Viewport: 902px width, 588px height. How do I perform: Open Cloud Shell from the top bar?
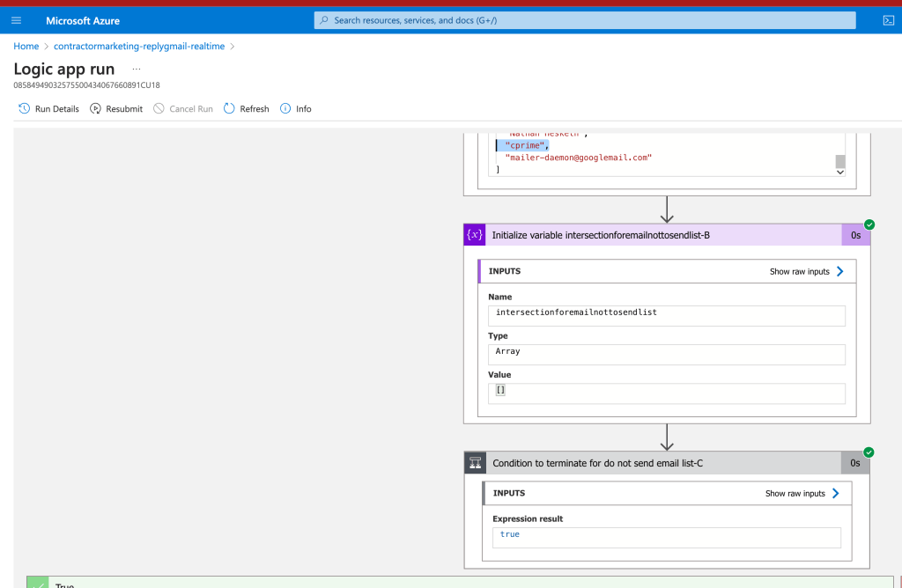[888, 20]
